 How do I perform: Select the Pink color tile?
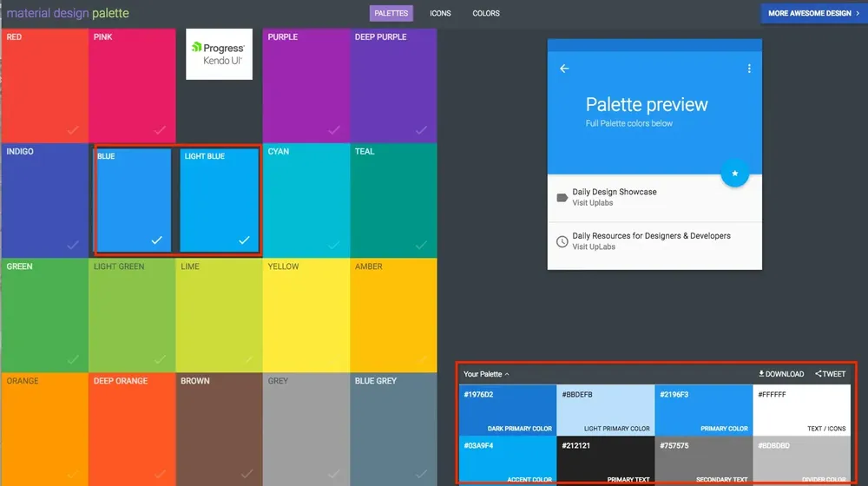click(132, 86)
